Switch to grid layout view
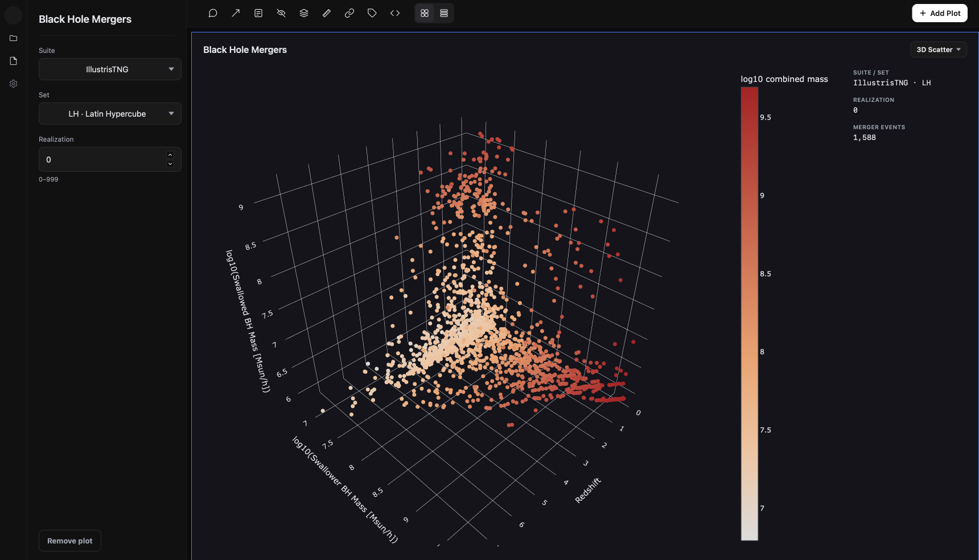This screenshot has height=560, width=979. click(x=425, y=13)
